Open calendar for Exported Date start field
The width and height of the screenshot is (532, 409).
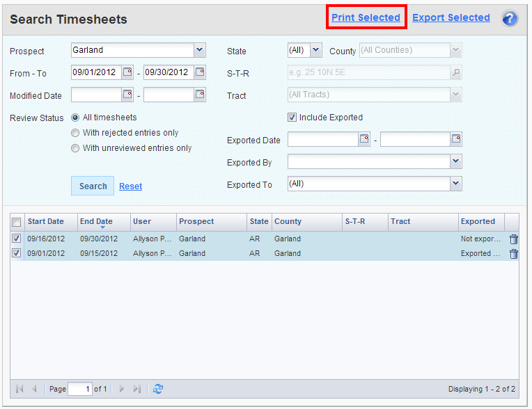[364, 140]
